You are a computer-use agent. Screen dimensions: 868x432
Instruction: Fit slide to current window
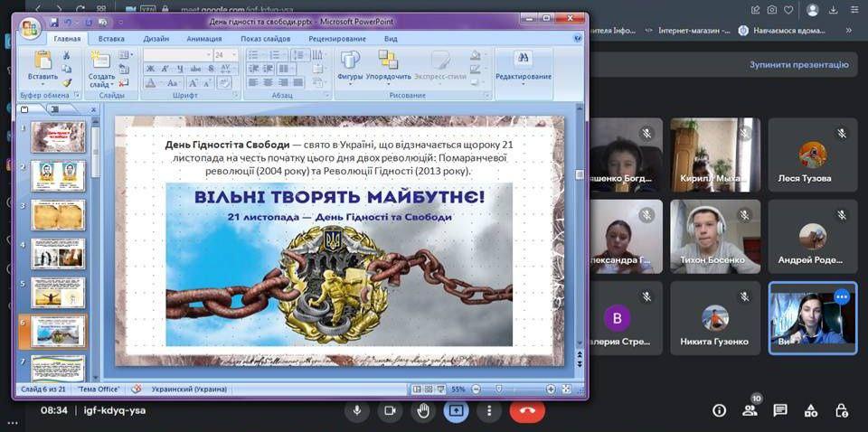coord(566,390)
